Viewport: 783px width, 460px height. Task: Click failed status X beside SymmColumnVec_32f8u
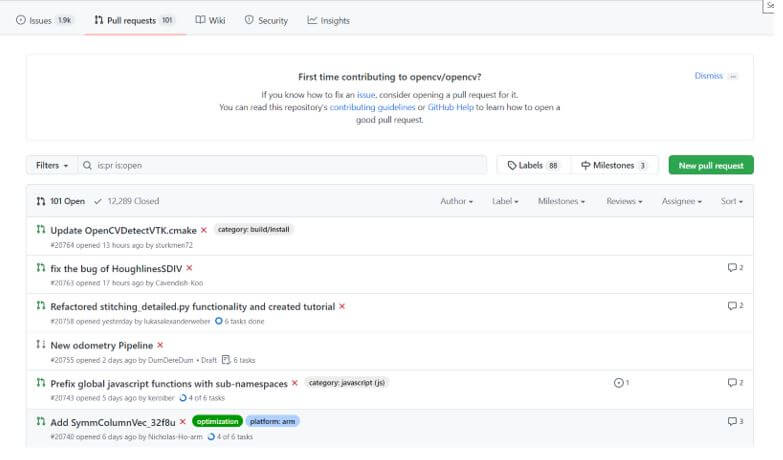tap(183, 422)
